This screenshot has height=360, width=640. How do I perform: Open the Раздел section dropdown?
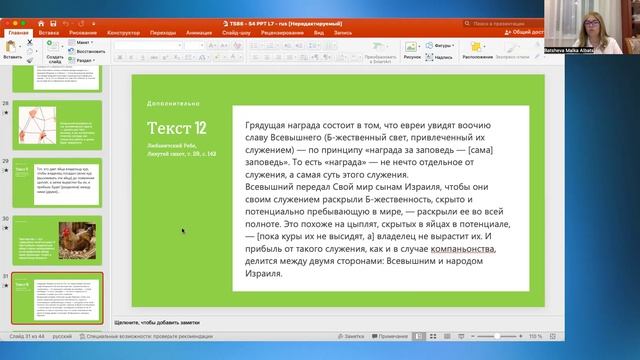[x=82, y=60]
